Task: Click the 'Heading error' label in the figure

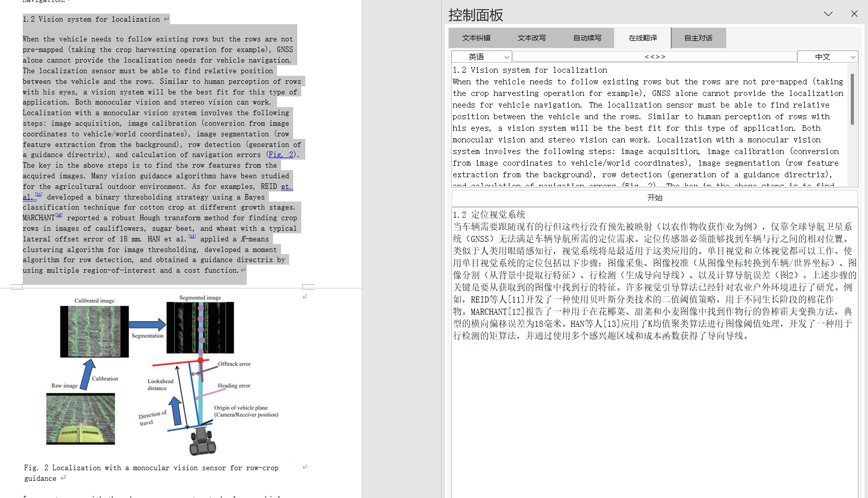Action: pos(234,385)
